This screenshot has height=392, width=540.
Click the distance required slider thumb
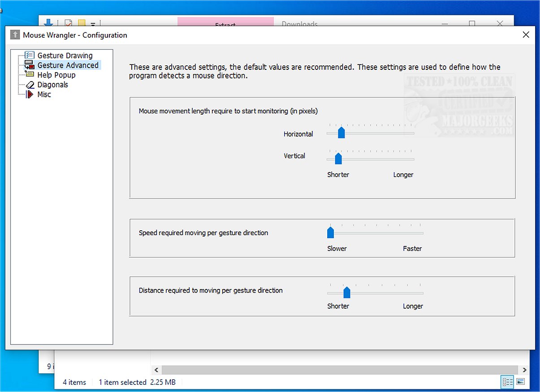346,293
